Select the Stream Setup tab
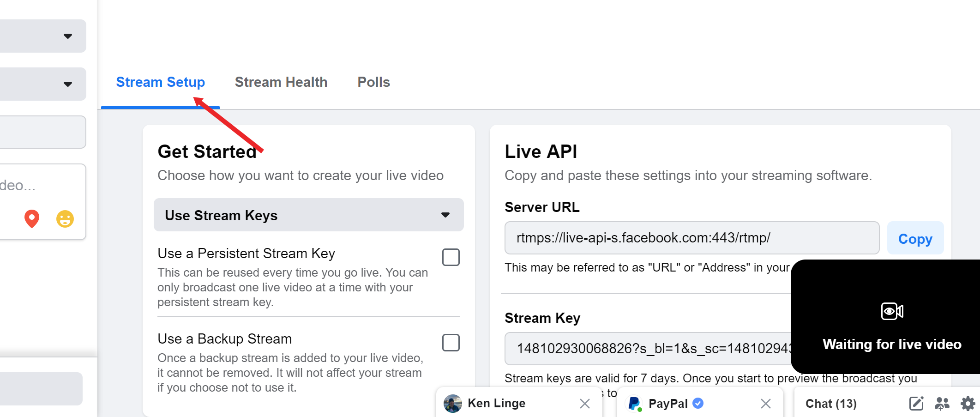Viewport: 980px width, 417px height. click(x=160, y=82)
